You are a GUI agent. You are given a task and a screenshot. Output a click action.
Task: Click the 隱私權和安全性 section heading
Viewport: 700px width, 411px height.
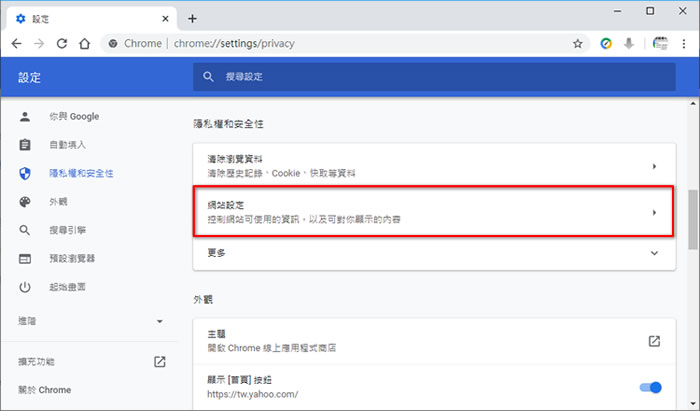228,124
